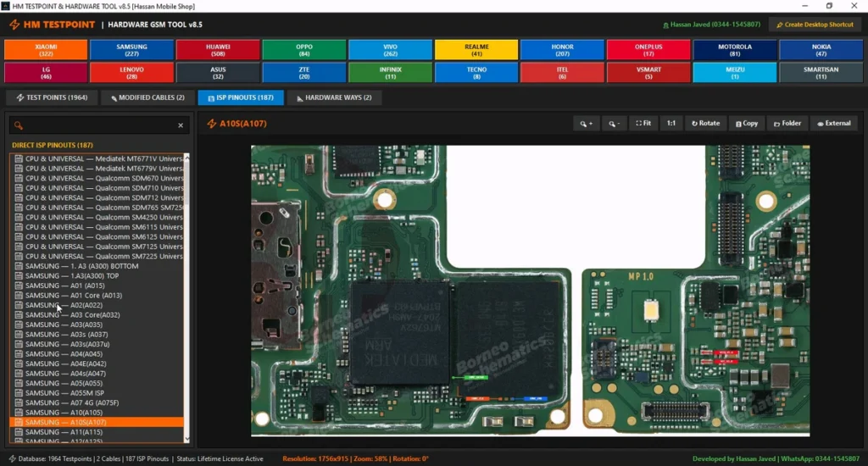Viewport: 868px width, 466px height.
Task: Open the INFINIX (11) brand
Action: 390,73
